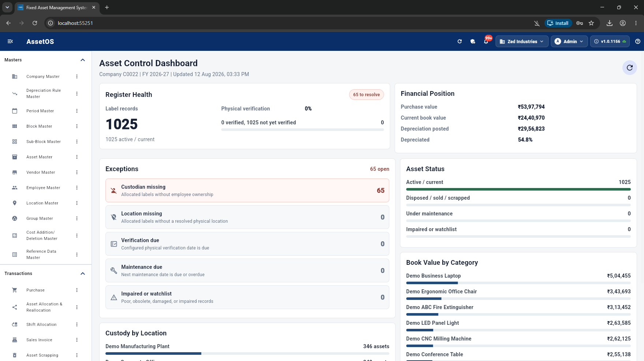Open a new browser tab

(107, 7)
